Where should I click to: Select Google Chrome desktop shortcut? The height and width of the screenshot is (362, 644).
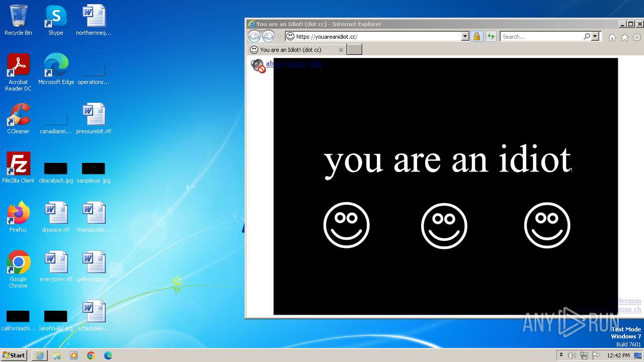click(x=18, y=269)
